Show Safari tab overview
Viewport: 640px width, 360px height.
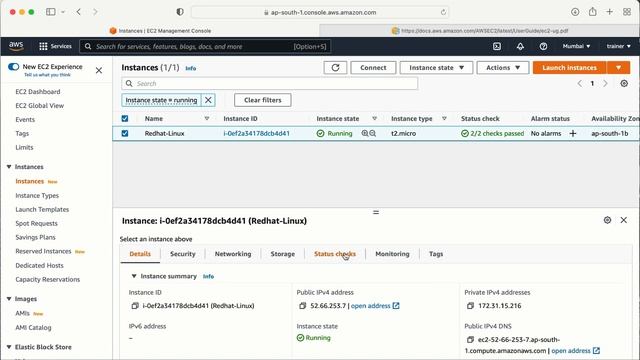coord(627,12)
